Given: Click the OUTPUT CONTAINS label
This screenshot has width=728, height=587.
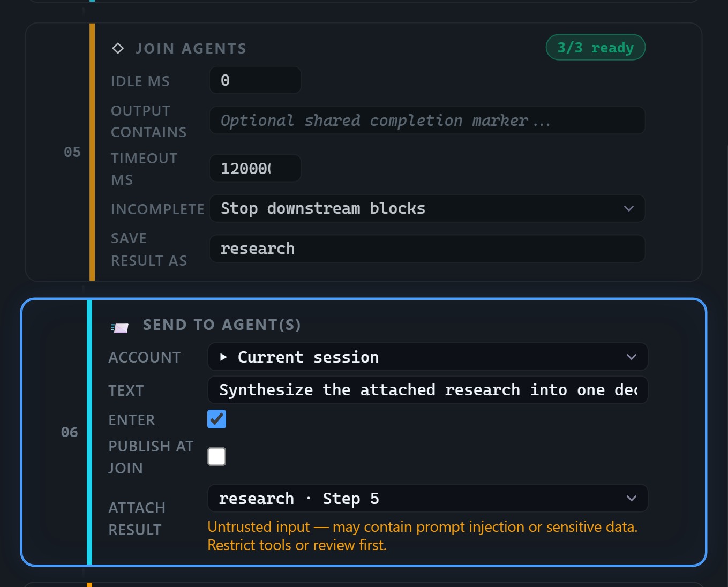Looking at the screenshot, I should (149, 122).
